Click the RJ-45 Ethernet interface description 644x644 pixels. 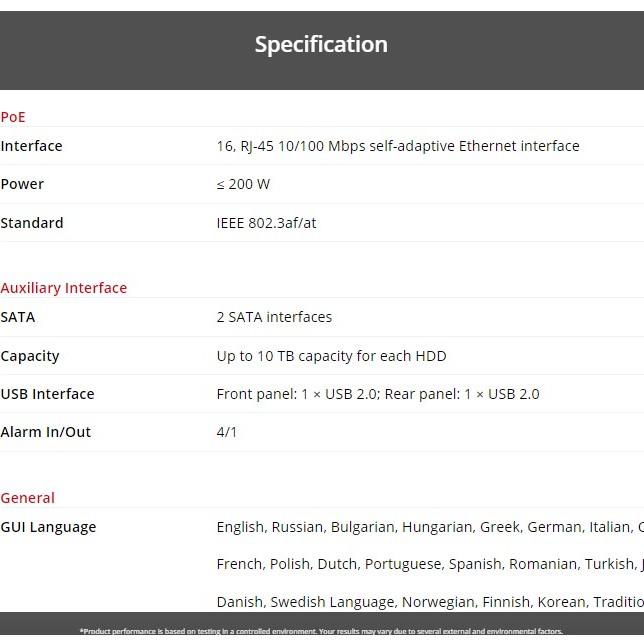[x=398, y=146]
